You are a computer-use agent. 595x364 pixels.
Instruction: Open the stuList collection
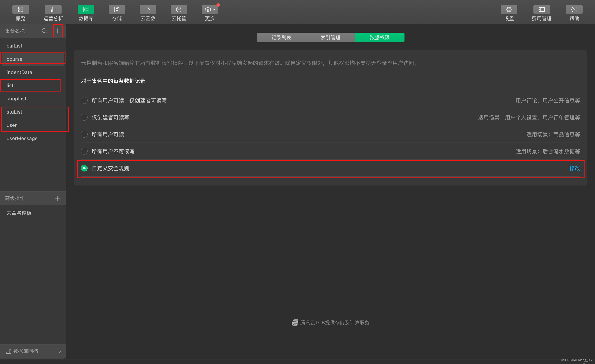click(33, 112)
